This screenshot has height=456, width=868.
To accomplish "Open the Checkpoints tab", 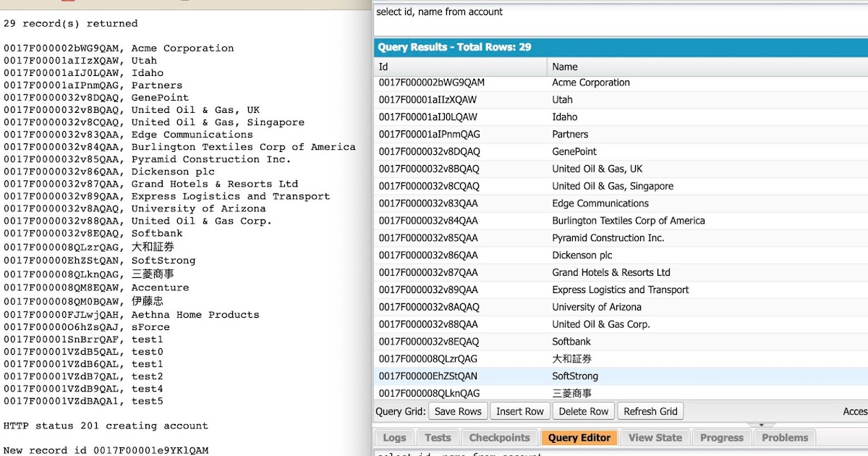I will tap(500, 437).
